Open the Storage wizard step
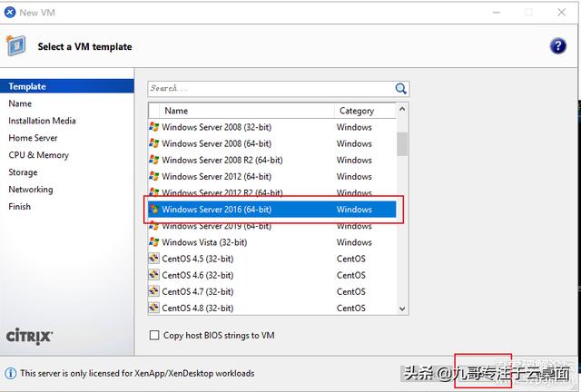581x392 pixels. pos(23,172)
